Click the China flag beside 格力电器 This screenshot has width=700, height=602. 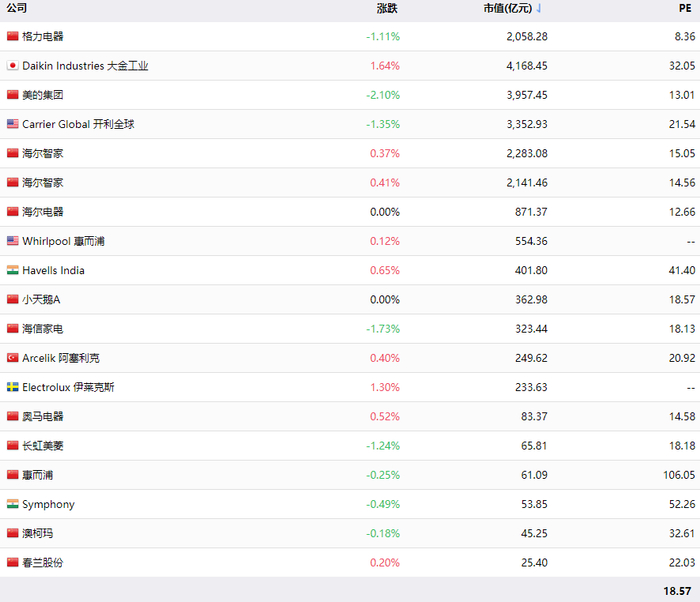[13, 36]
